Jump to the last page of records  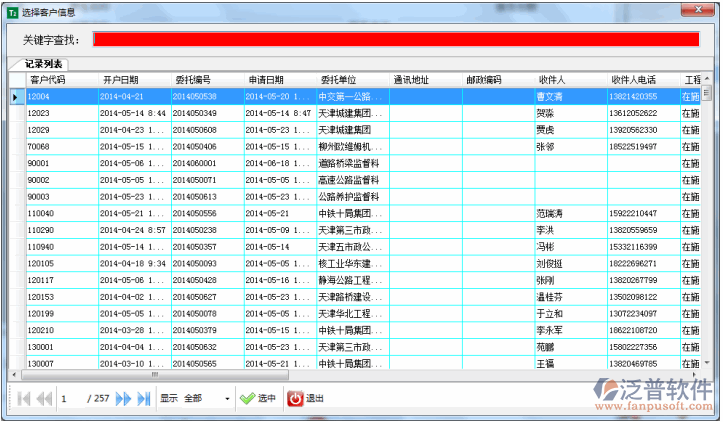point(143,398)
